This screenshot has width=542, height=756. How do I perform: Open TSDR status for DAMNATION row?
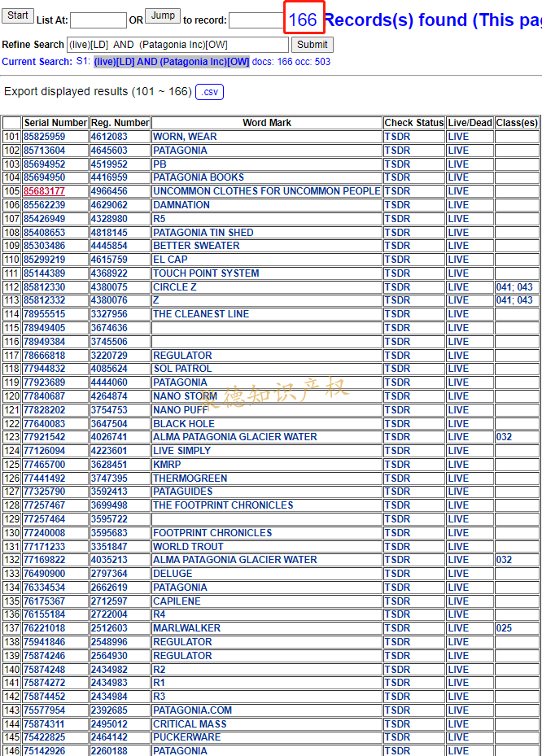pyautogui.click(x=397, y=205)
